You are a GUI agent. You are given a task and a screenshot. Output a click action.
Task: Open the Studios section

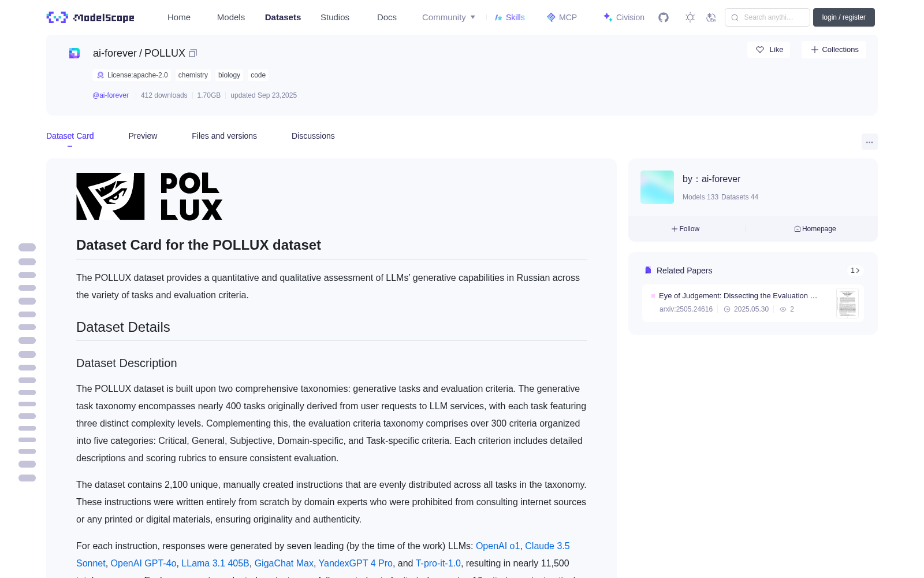click(x=335, y=17)
